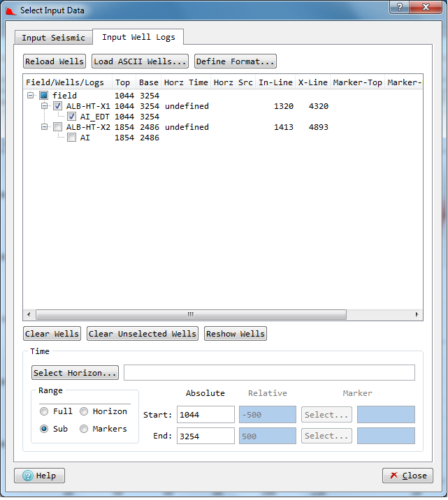Image resolution: width=448 pixels, height=500 pixels.
Task: Click the horizon name text field
Action: click(x=269, y=372)
